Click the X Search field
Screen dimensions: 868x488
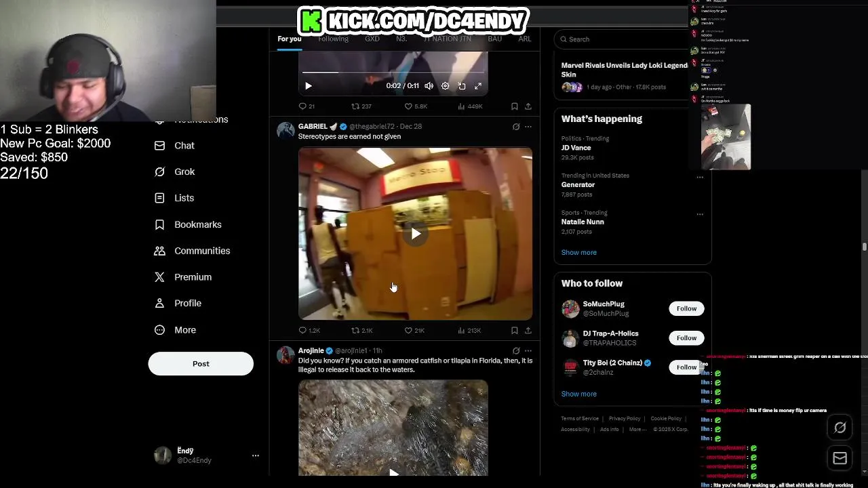click(x=623, y=39)
